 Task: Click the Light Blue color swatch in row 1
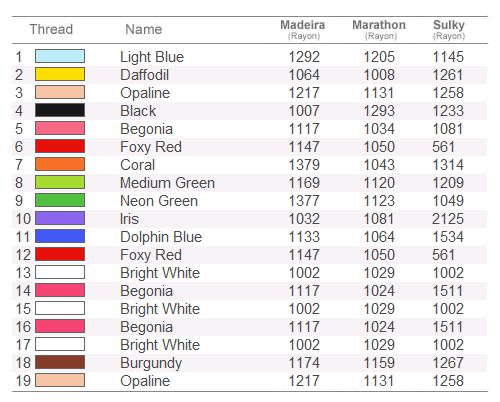tap(60, 56)
